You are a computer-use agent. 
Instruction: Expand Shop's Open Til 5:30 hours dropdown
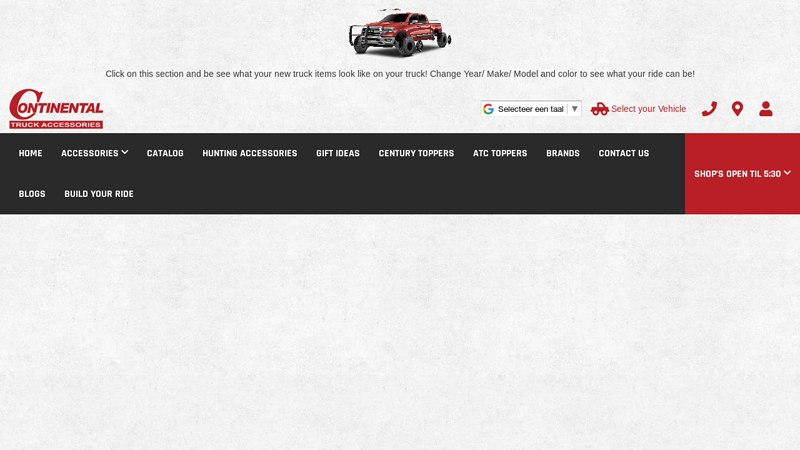pos(742,174)
